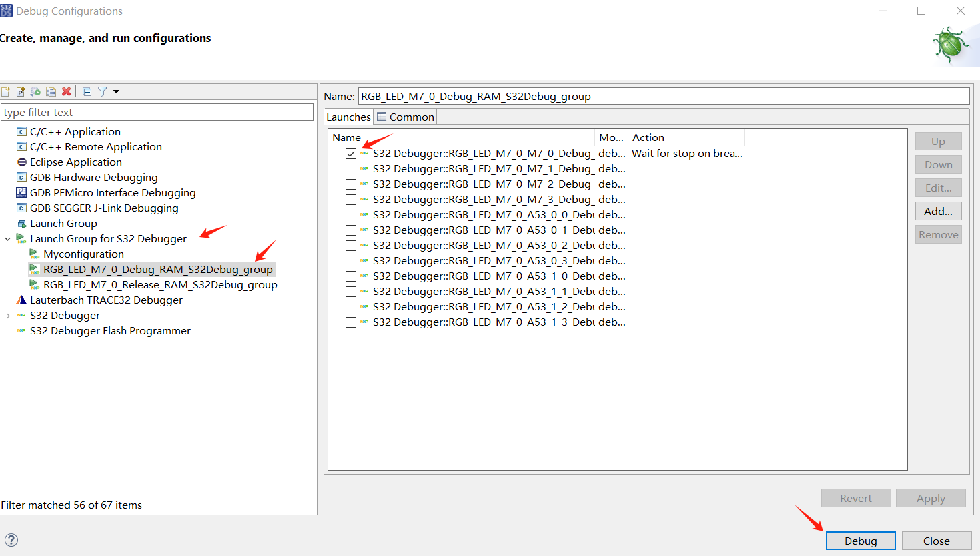Image resolution: width=980 pixels, height=556 pixels.
Task: Click the "Wait for stop on brea..." action cell
Action: point(687,153)
